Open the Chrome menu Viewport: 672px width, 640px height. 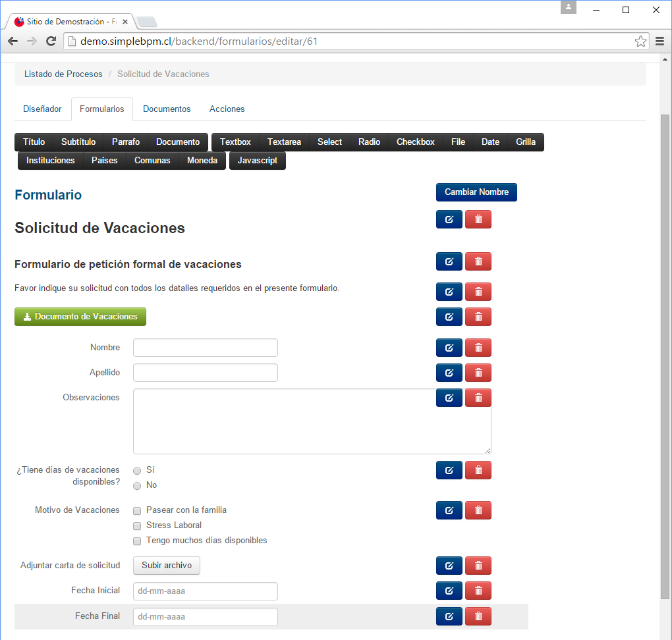[x=659, y=41]
